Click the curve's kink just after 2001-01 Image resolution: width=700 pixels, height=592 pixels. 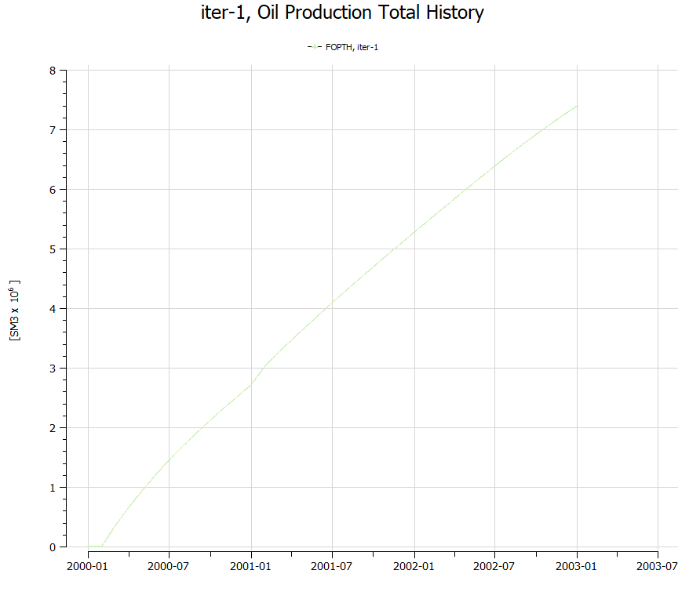pos(264,367)
